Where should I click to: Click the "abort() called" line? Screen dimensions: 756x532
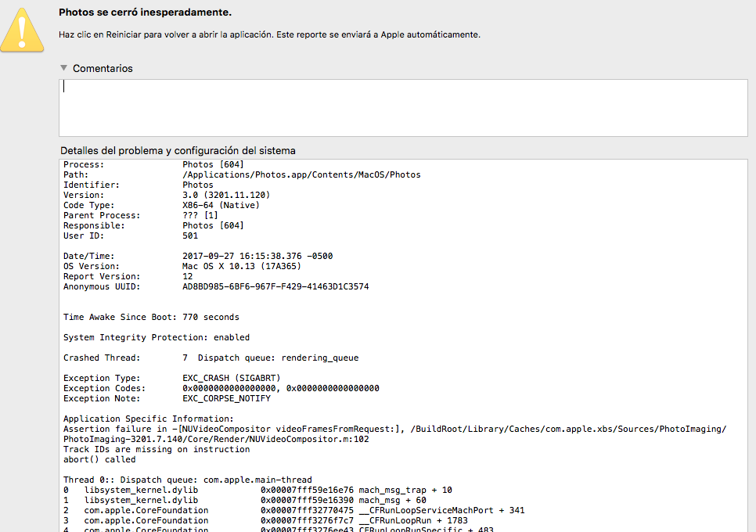pos(99,459)
